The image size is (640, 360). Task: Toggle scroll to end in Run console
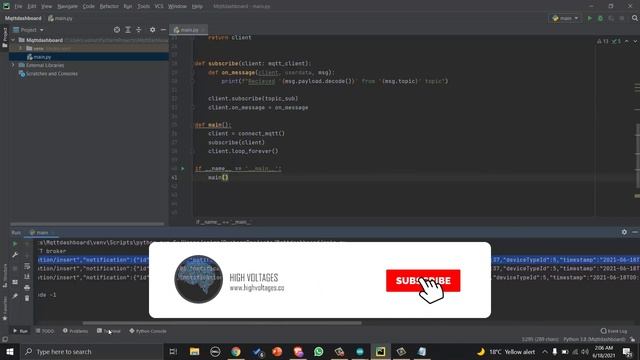[x=27, y=277]
